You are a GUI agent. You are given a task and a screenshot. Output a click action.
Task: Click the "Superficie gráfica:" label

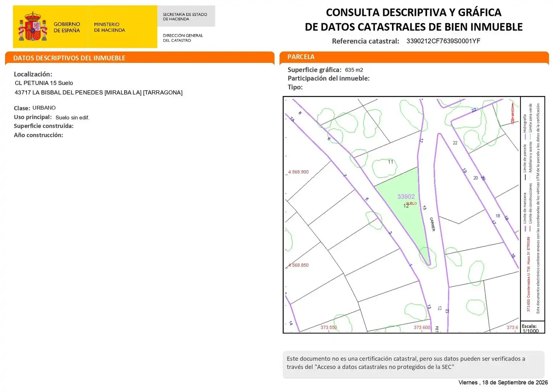314,70
